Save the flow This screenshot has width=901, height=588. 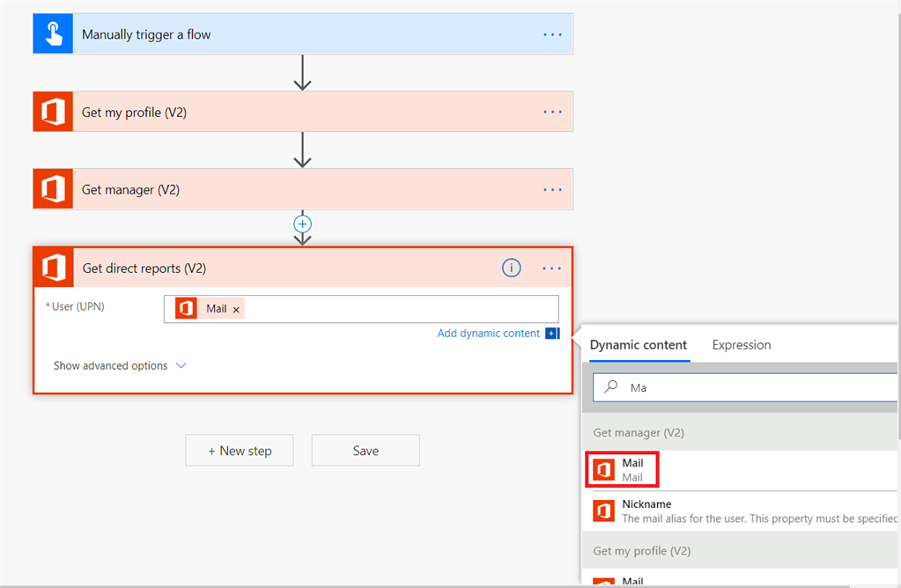coord(366,451)
